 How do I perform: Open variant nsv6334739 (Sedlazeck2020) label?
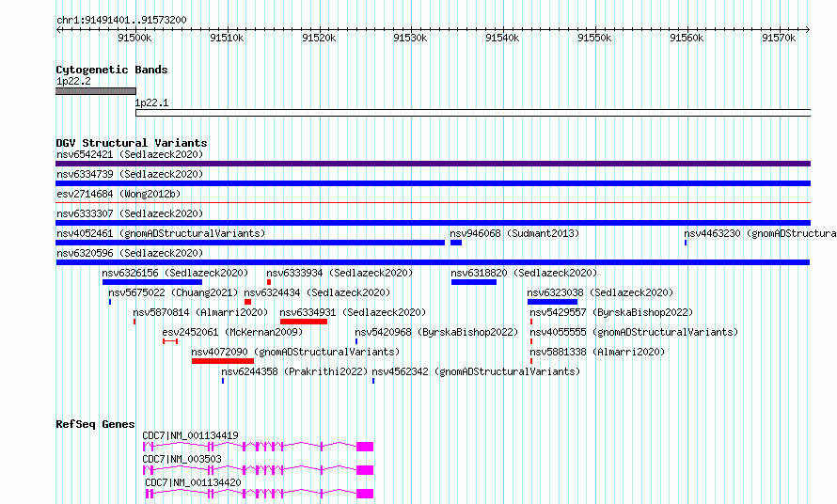130,174
